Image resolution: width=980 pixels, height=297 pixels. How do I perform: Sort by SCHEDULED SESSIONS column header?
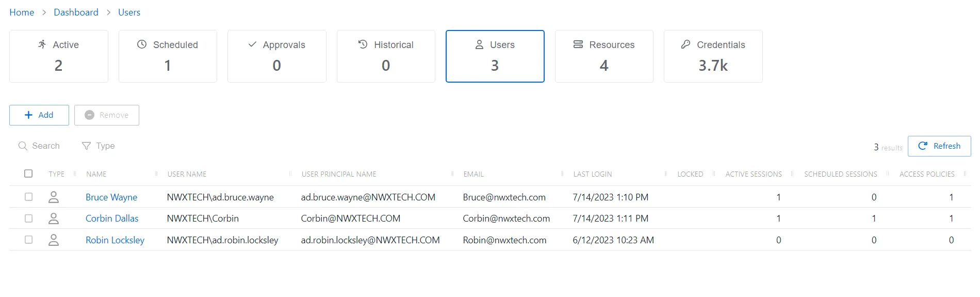pos(841,174)
